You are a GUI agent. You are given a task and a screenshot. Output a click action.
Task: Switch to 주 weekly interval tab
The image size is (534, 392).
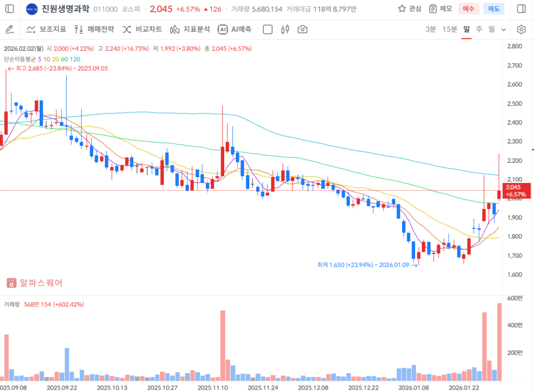pos(479,29)
